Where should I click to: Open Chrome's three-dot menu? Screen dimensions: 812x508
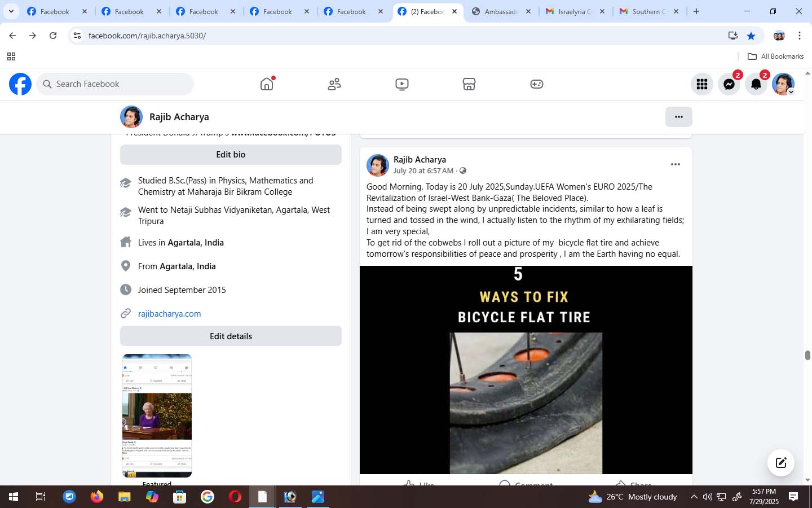[800, 36]
